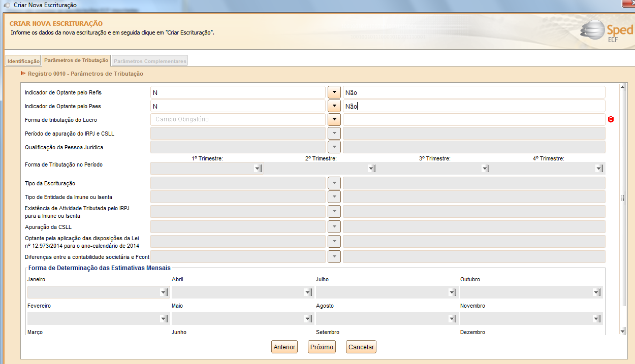Click the Forma de tributação do Lucro field
This screenshot has height=364, width=635.
[x=238, y=120]
